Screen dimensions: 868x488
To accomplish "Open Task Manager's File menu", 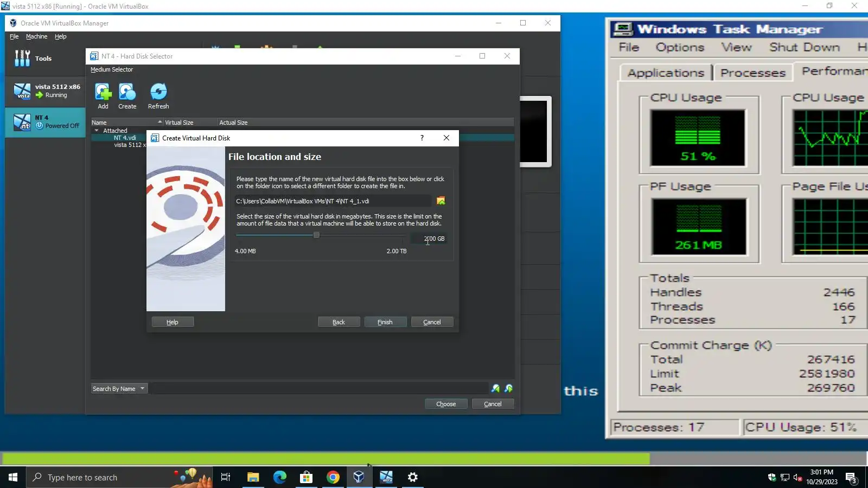I will [x=629, y=48].
